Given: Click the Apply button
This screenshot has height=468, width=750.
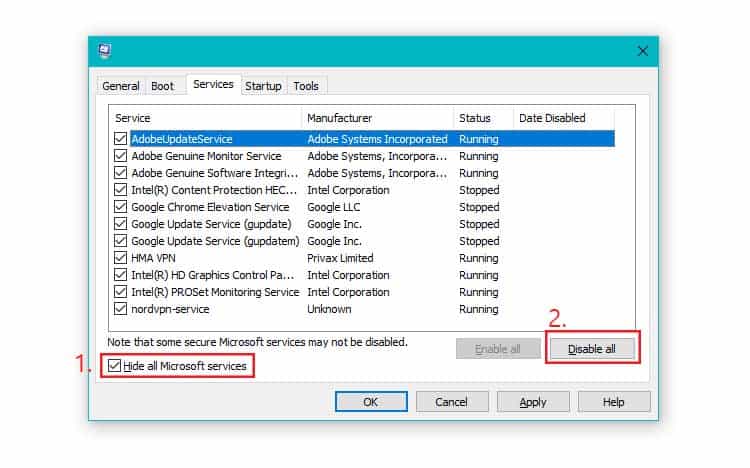Looking at the screenshot, I should [533, 402].
